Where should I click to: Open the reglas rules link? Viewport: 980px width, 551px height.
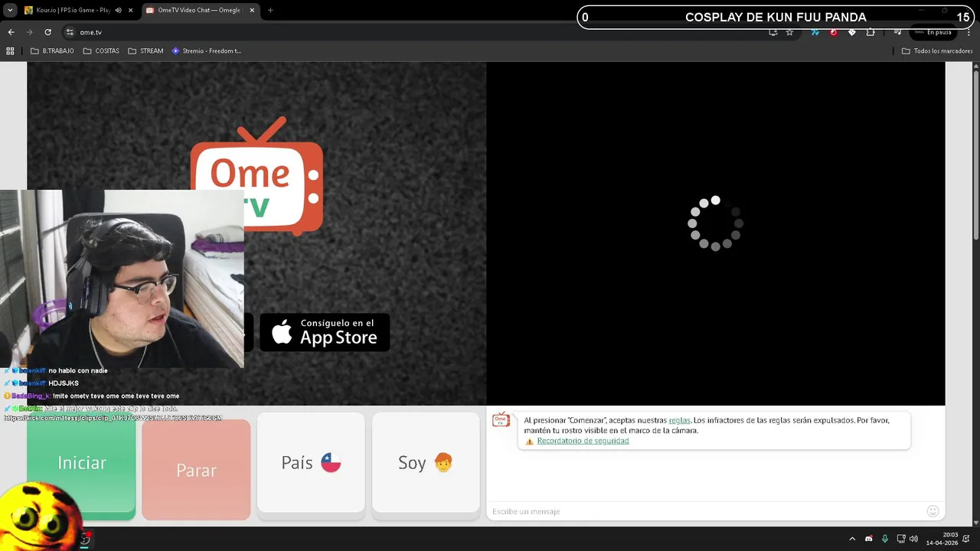pos(680,420)
